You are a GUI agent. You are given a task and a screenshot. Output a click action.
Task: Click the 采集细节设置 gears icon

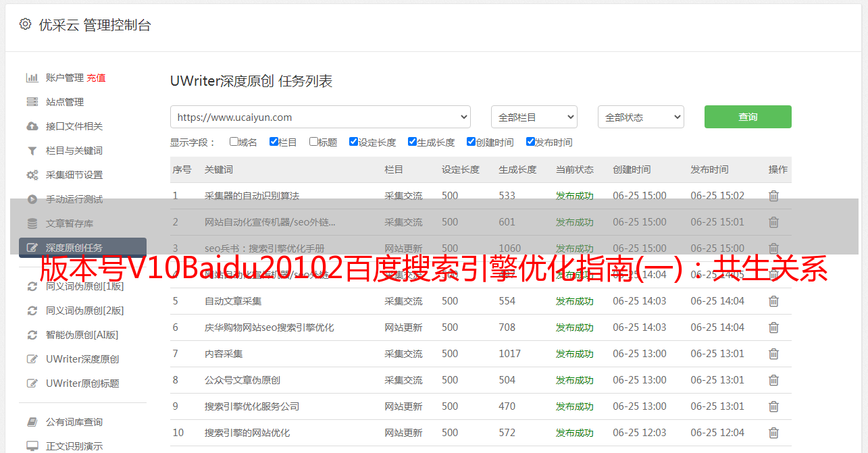pos(32,175)
